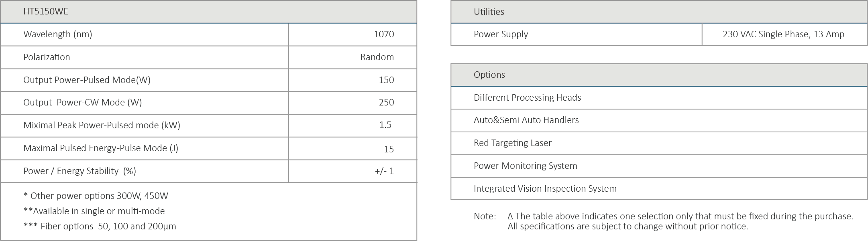The image size is (868, 241).
Task: Select the Red Targeting Laser option
Action: (512, 143)
